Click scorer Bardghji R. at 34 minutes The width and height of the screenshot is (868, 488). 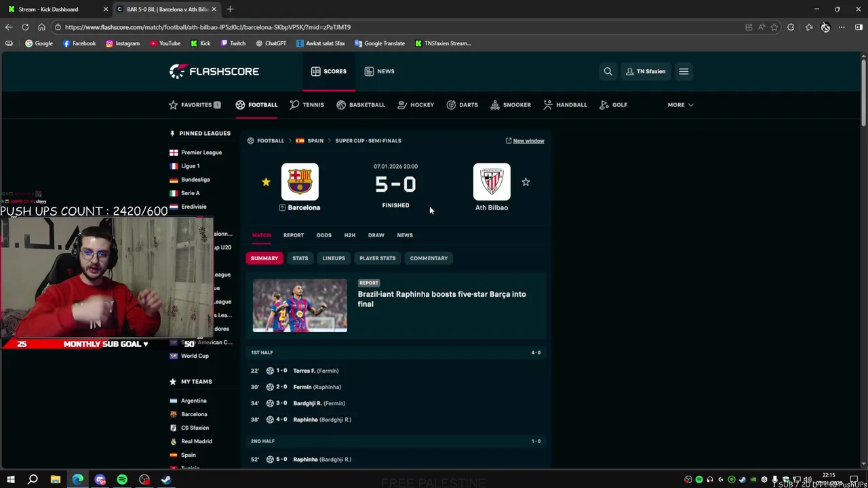[307, 403]
